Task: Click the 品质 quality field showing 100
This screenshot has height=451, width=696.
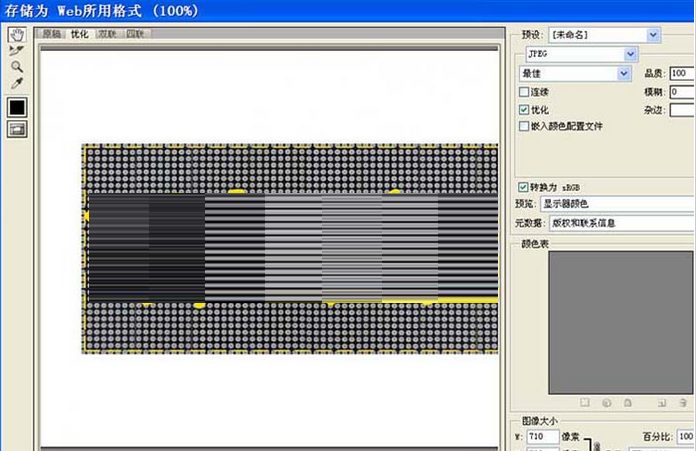Action: click(x=682, y=73)
